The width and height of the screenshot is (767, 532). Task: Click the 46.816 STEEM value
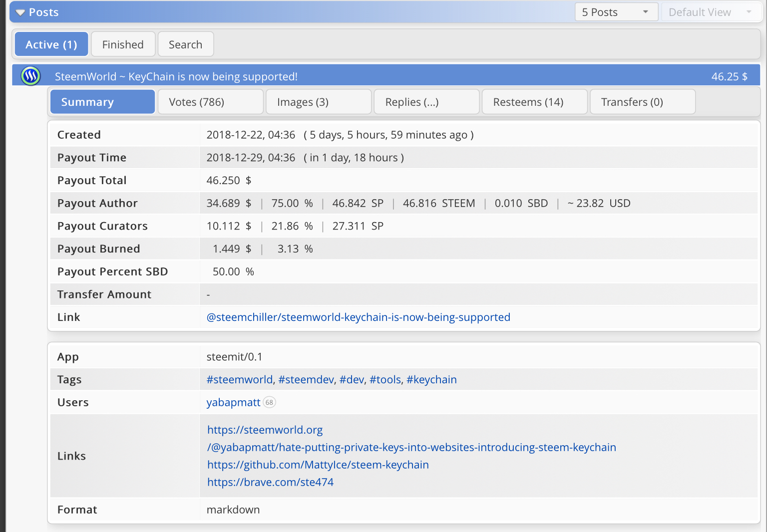(439, 203)
